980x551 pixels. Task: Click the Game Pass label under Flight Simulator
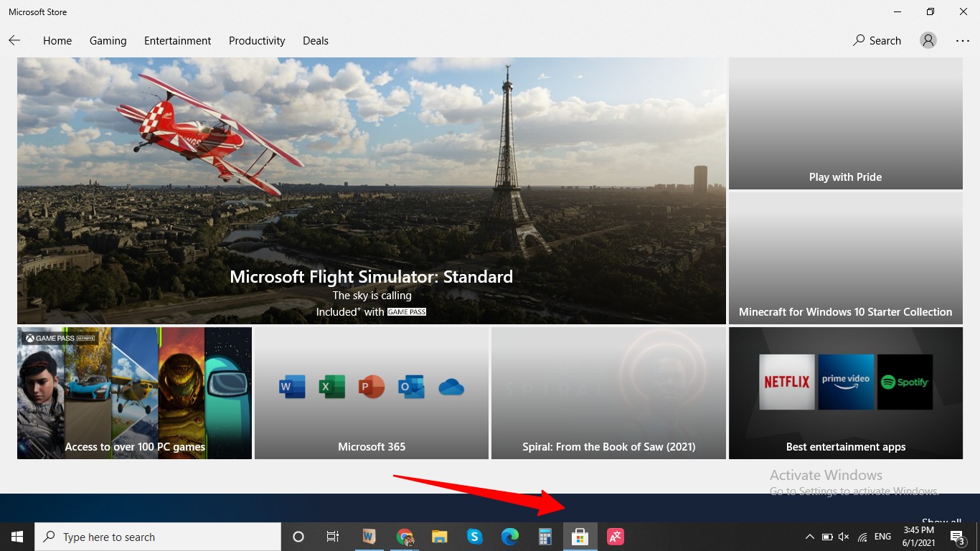[407, 312]
